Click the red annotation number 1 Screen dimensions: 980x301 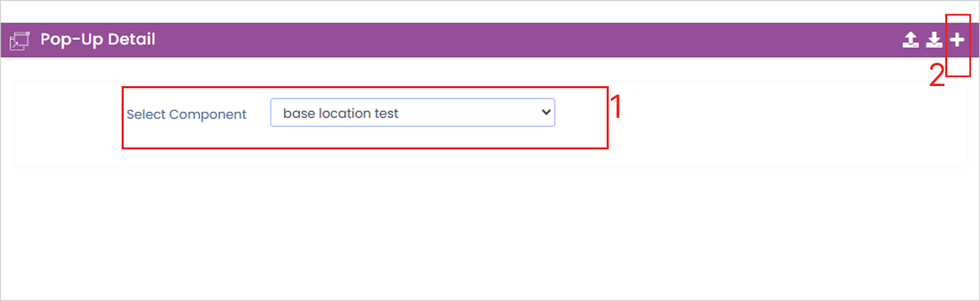(617, 107)
